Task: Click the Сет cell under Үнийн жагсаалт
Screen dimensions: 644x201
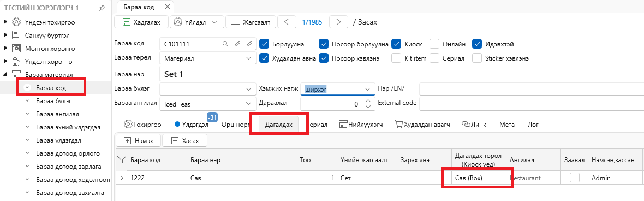Action: click(367, 178)
